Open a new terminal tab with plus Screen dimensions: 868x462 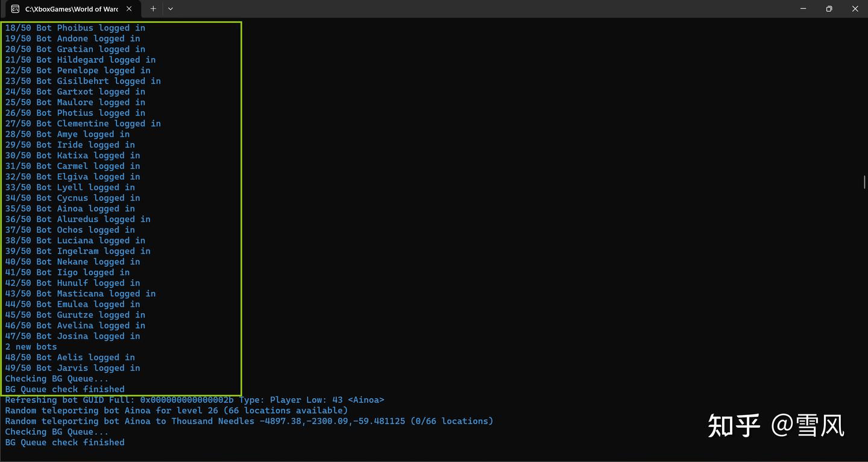153,9
